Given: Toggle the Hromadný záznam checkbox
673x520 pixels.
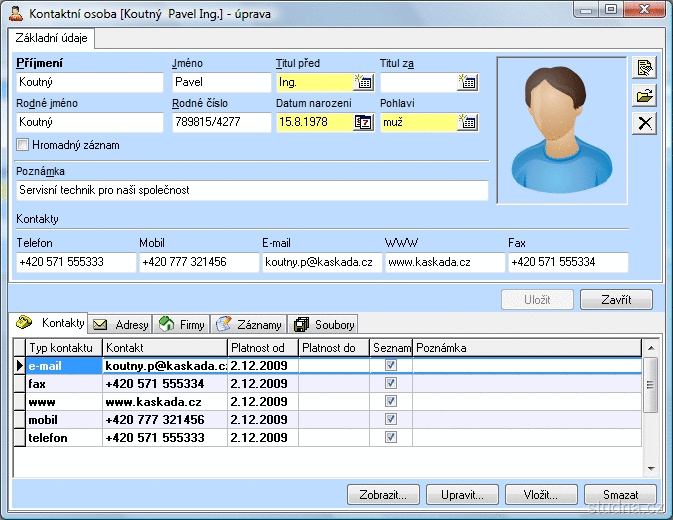Looking at the screenshot, I should 23,145.
